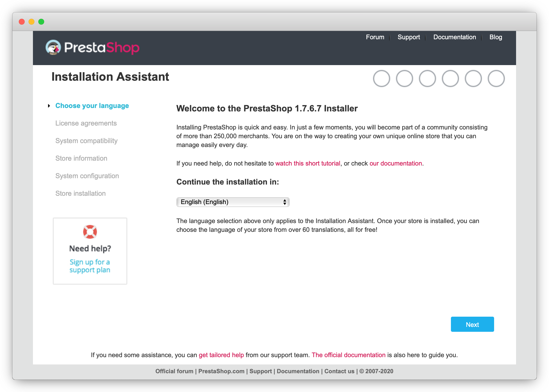This screenshot has height=392, width=549.
Task: Click Sign up for a support plan
Action: 90,266
